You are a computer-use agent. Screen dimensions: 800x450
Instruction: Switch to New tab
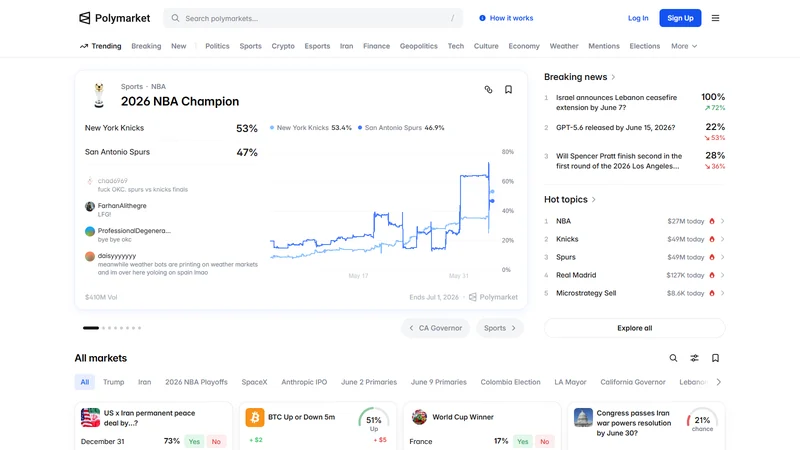click(179, 46)
